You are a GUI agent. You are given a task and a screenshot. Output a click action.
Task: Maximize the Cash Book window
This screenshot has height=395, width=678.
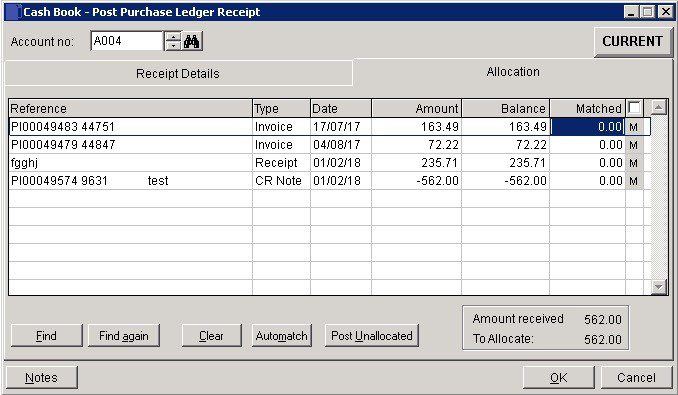tap(647, 12)
